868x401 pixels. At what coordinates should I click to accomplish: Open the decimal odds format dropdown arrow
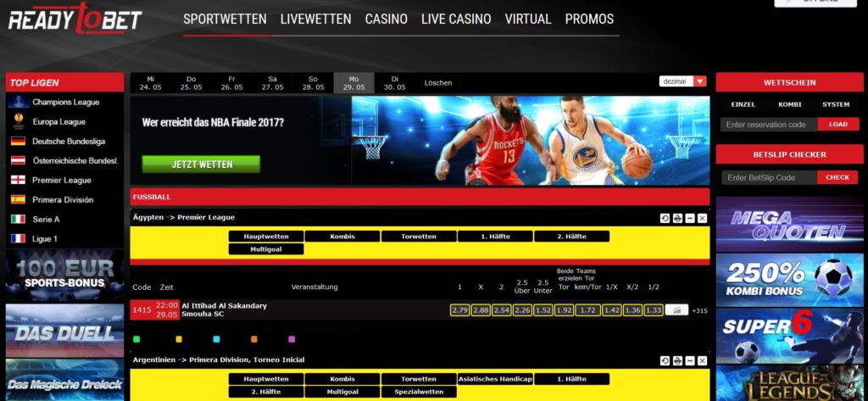click(x=700, y=81)
